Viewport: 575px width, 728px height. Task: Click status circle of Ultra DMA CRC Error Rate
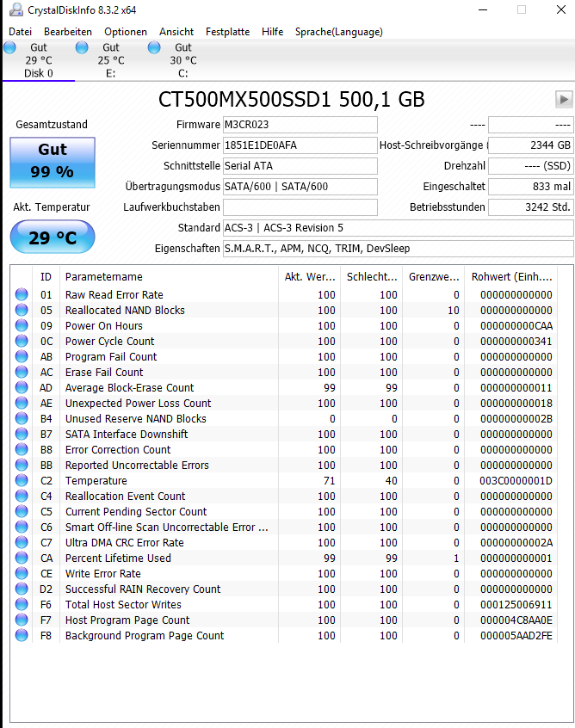22,542
